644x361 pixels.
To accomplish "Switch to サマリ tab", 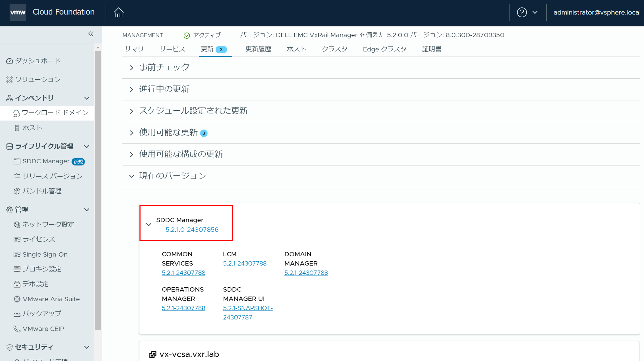I will 134,49.
